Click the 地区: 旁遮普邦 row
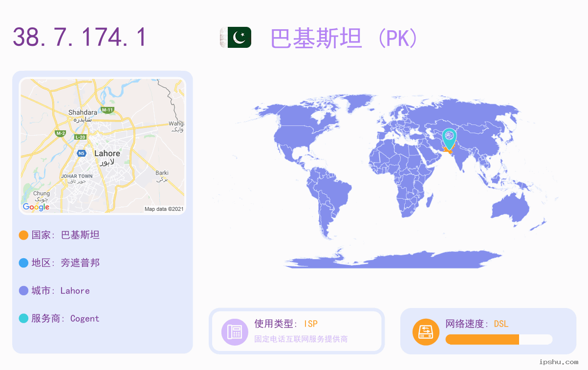 pos(59,263)
